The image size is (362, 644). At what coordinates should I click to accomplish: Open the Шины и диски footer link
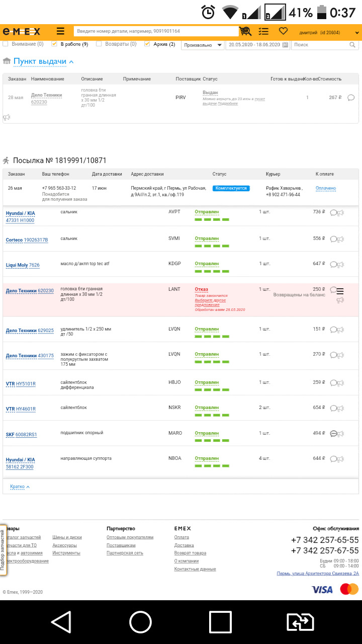pos(67,537)
